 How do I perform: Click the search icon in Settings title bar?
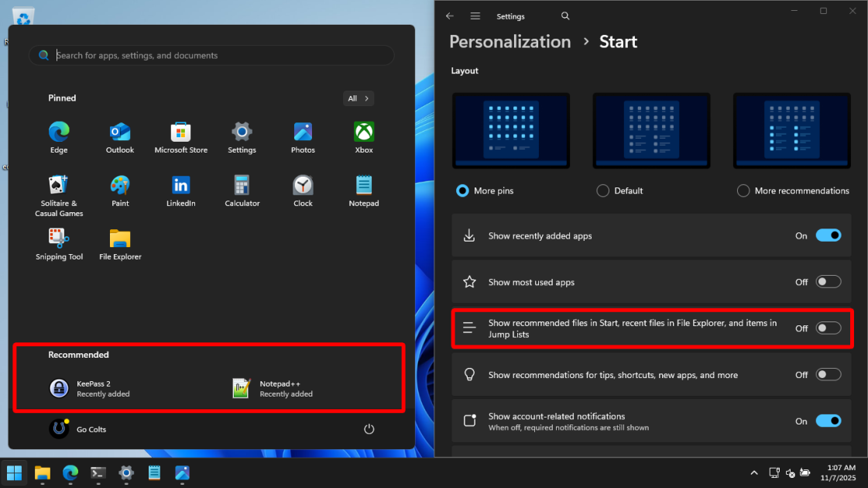564,16
